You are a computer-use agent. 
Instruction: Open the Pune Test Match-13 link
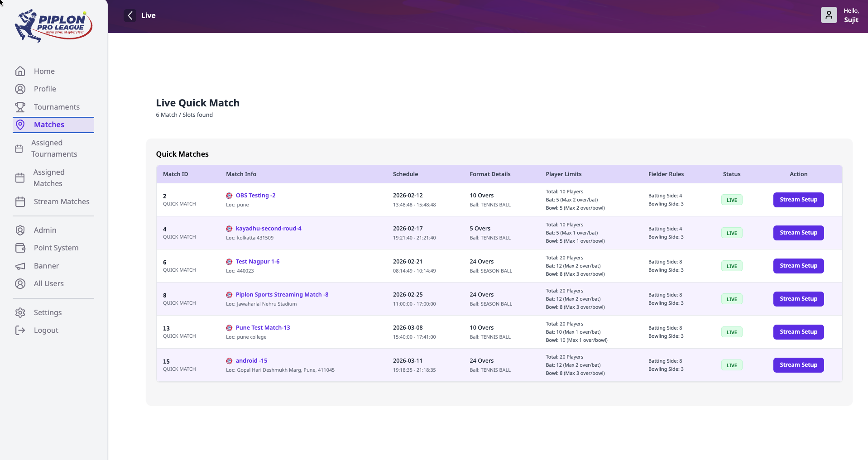pyautogui.click(x=263, y=328)
